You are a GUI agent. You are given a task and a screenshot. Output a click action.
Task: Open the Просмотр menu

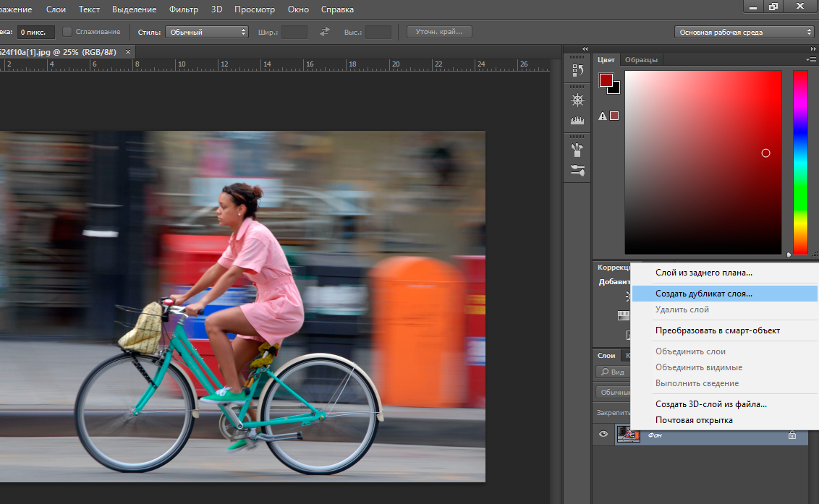[255, 9]
